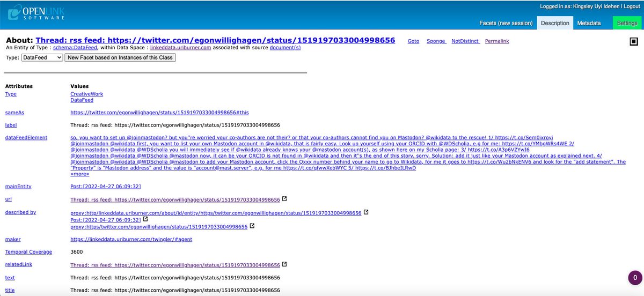
Task: Click the Temporal Coverage value 3600
Action: 77,251
